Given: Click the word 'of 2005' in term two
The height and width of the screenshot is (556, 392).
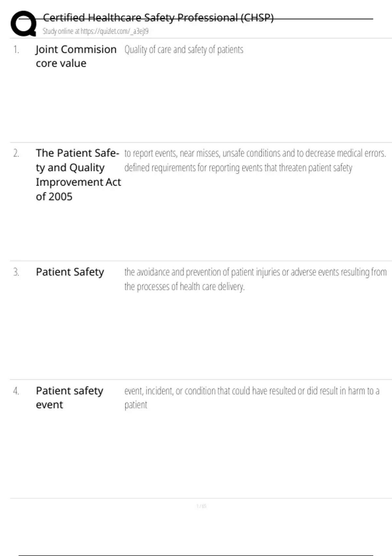Looking at the screenshot, I should [54, 197].
